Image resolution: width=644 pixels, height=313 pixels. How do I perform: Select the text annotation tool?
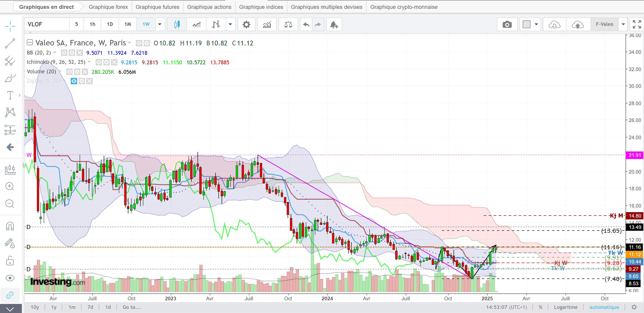tap(10, 95)
